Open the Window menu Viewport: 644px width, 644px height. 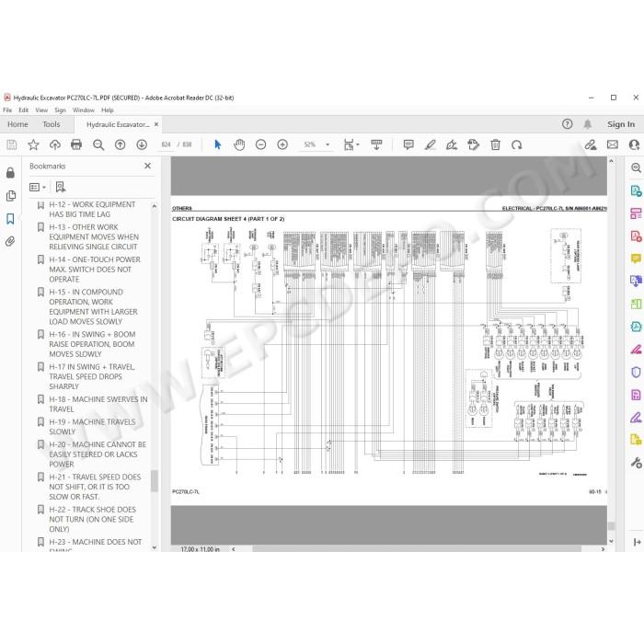click(84, 110)
